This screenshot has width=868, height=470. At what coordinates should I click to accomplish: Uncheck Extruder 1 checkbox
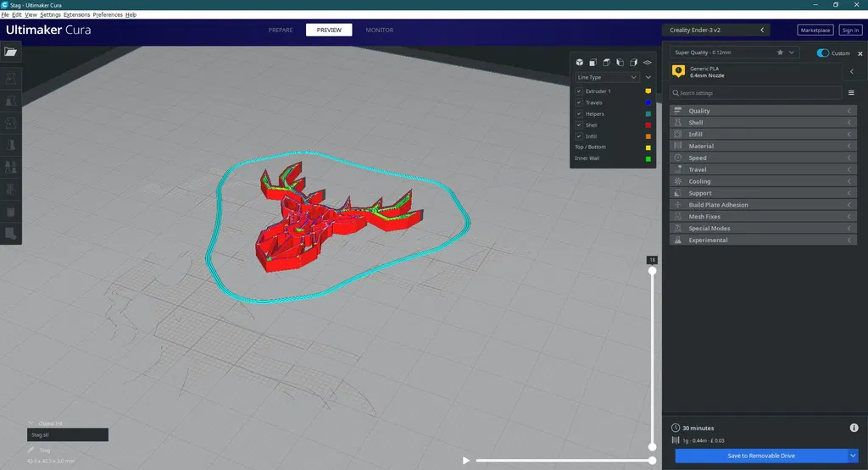579,91
